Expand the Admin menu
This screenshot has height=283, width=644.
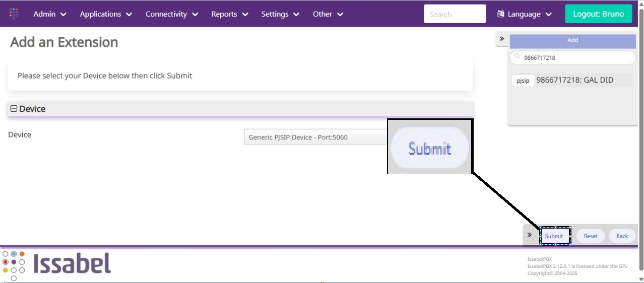point(49,14)
